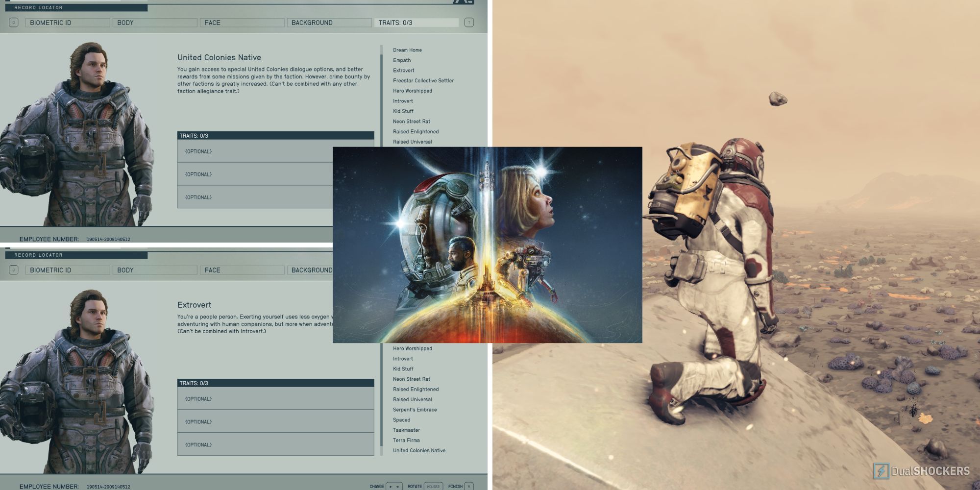The width and height of the screenshot is (980, 490).
Task: Click the FINISH label
Action: (x=455, y=487)
